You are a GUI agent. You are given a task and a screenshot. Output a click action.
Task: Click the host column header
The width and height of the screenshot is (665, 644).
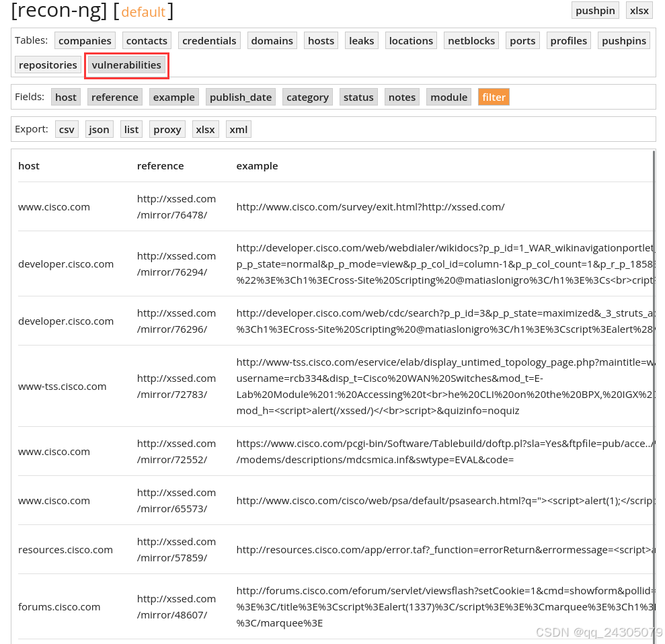(29, 166)
